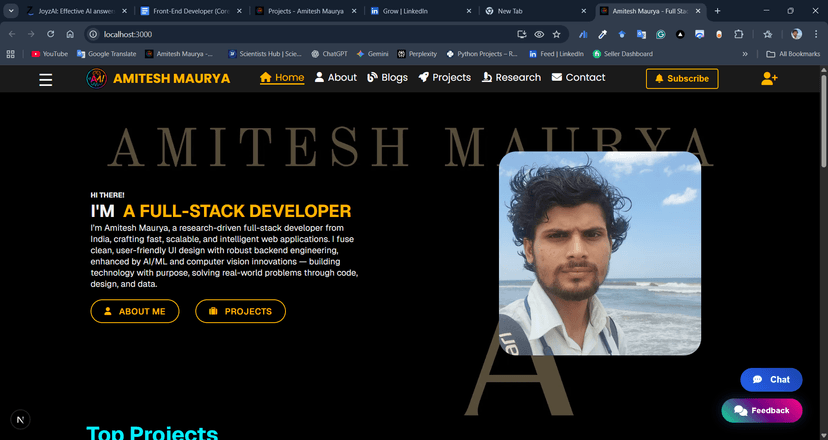The width and height of the screenshot is (828, 440).
Task: Open the new tab plus button
Action: [718, 11]
